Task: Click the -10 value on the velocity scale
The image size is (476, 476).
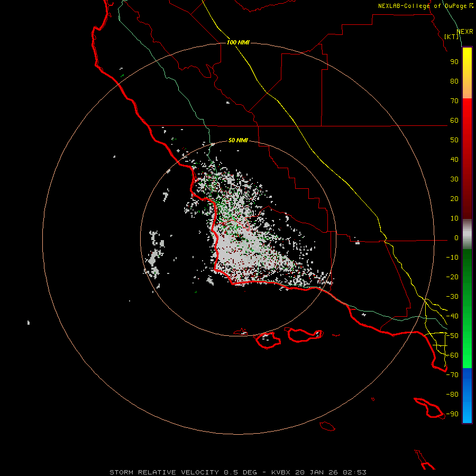Action: click(452, 258)
